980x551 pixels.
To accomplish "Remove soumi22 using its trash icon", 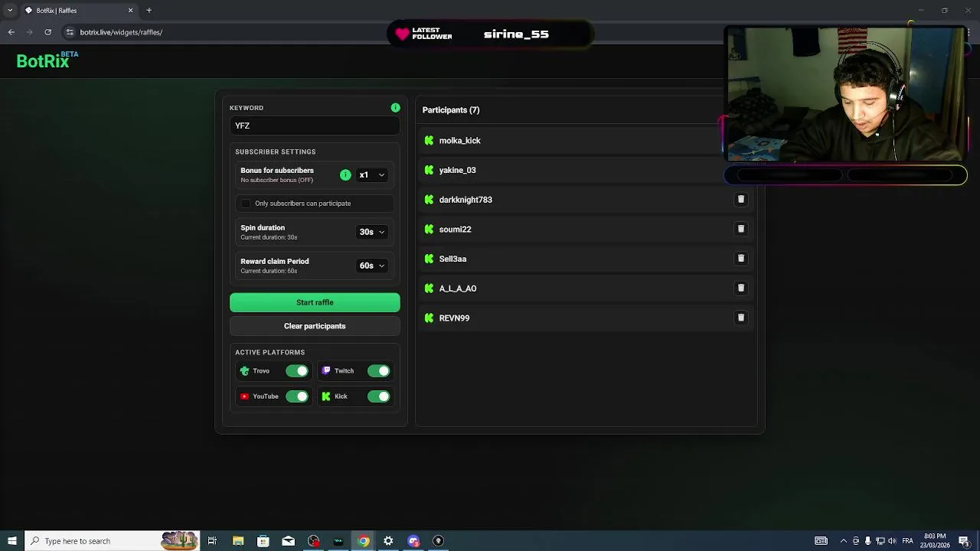I will 740,229.
